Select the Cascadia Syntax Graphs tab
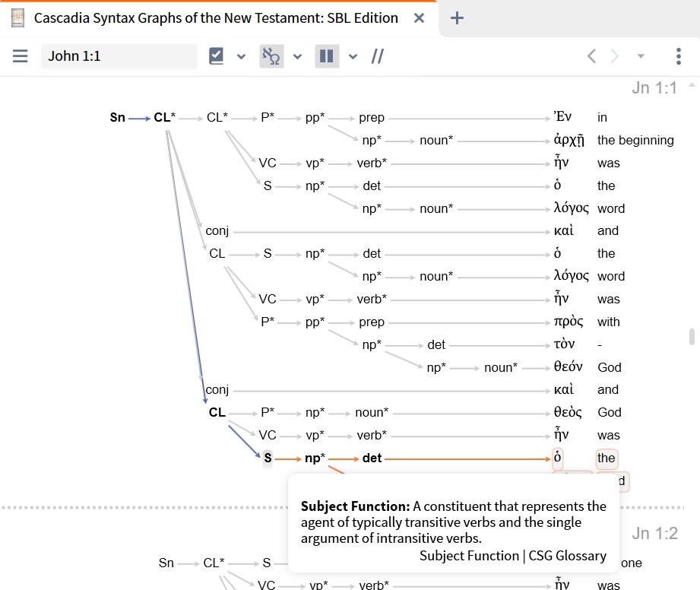This screenshot has width=700, height=590. (x=216, y=18)
